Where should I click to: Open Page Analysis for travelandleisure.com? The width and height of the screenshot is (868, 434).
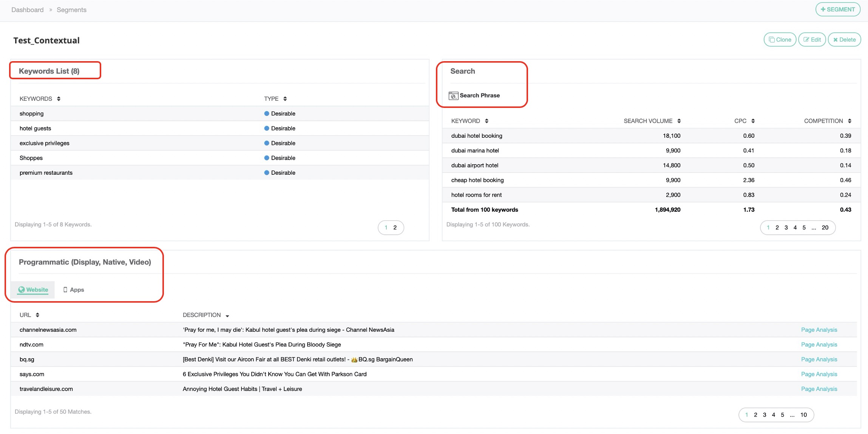[819, 389]
